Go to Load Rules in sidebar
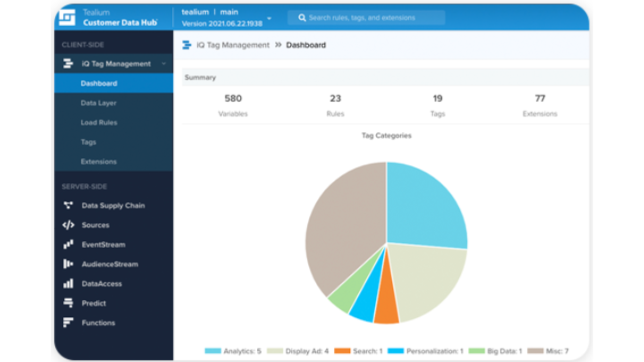Screen dimensions: 644x362 pos(99,123)
